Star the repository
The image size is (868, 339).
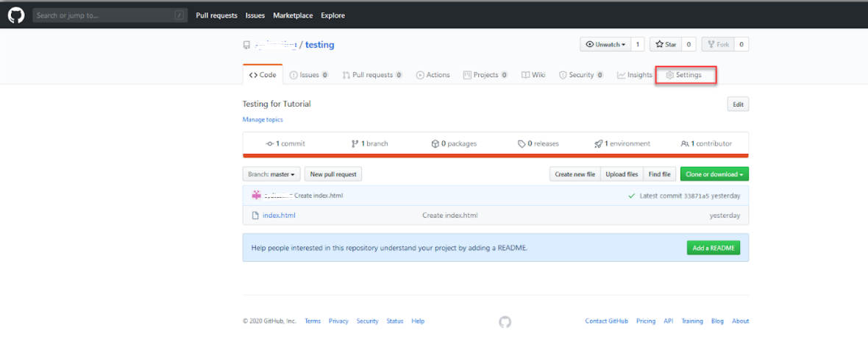[x=666, y=44]
